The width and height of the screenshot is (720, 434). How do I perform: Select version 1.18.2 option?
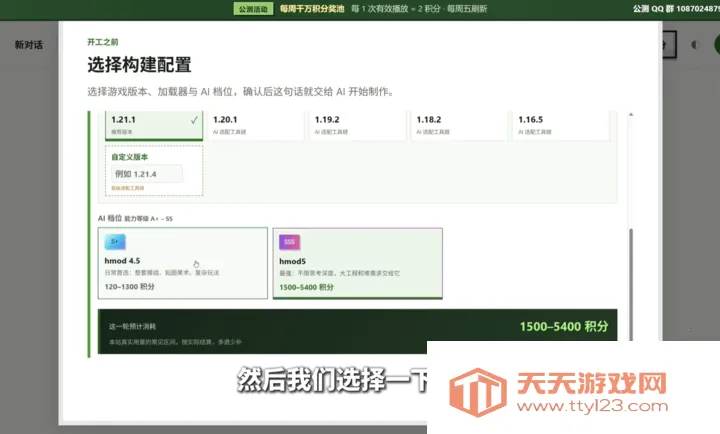click(459, 125)
